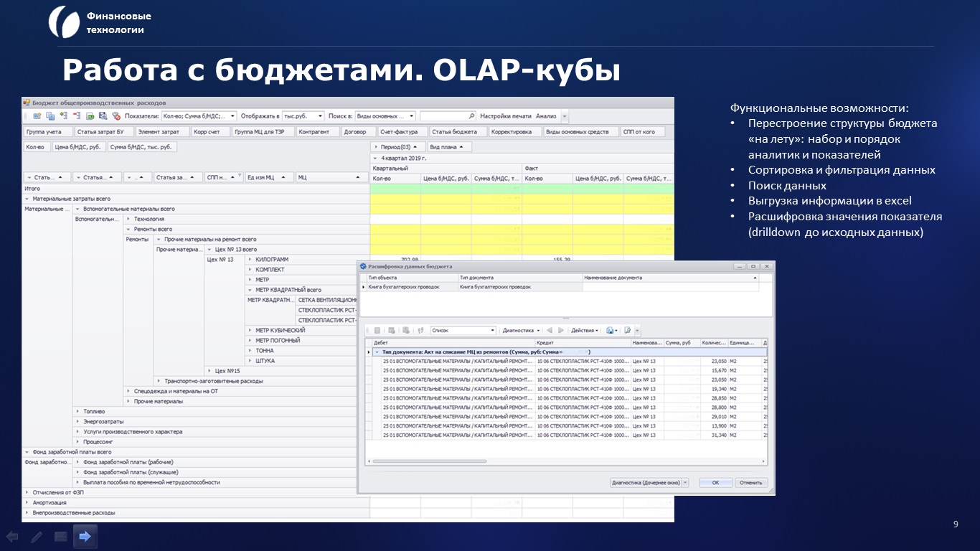Image resolution: width=980 pixels, height=551 pixels.
Task: Open Настройки печати in budget toolbar
Action: (506, 116)
